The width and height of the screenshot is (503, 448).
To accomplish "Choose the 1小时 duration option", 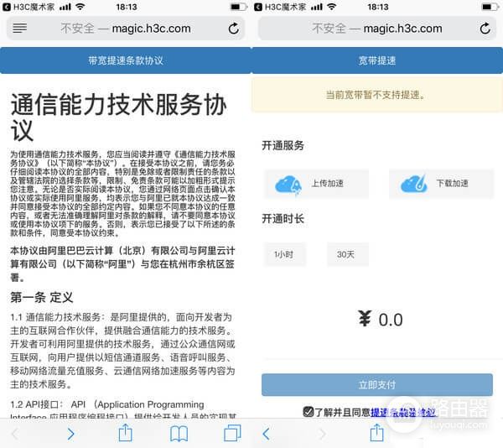I will point(284,253).
